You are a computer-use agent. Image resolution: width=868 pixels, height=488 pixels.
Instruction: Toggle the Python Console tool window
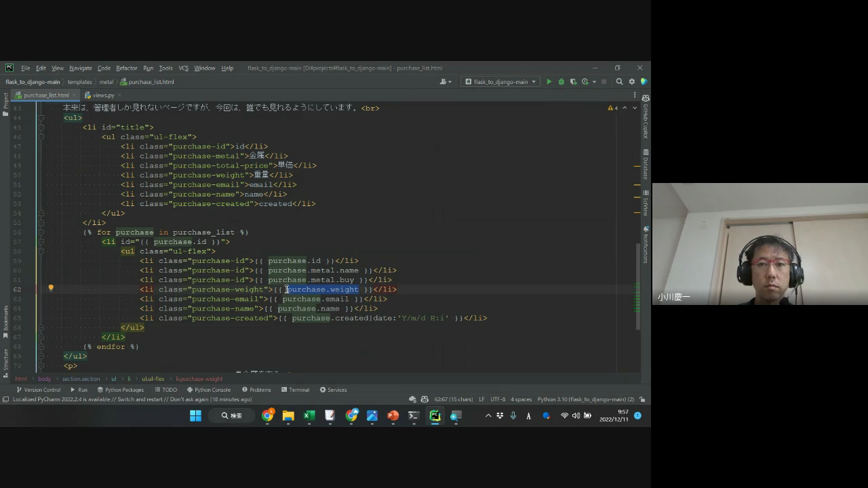click(209, 390)
